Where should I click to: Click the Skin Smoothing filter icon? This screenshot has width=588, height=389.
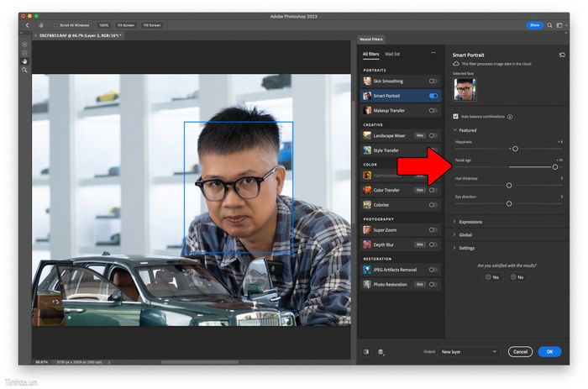367,81
